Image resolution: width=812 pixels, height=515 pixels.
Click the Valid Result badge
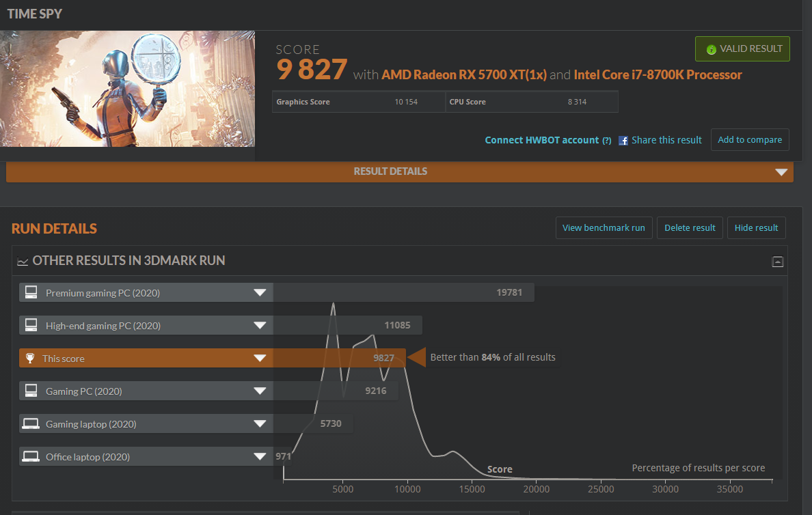tap(742, 48)
